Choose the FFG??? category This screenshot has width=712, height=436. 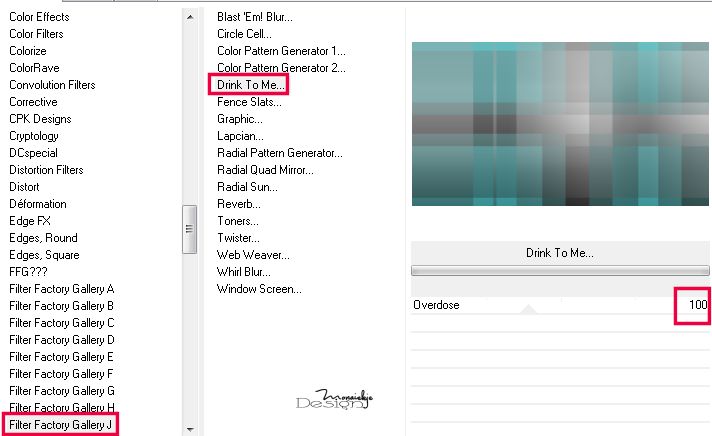[28, 272]
